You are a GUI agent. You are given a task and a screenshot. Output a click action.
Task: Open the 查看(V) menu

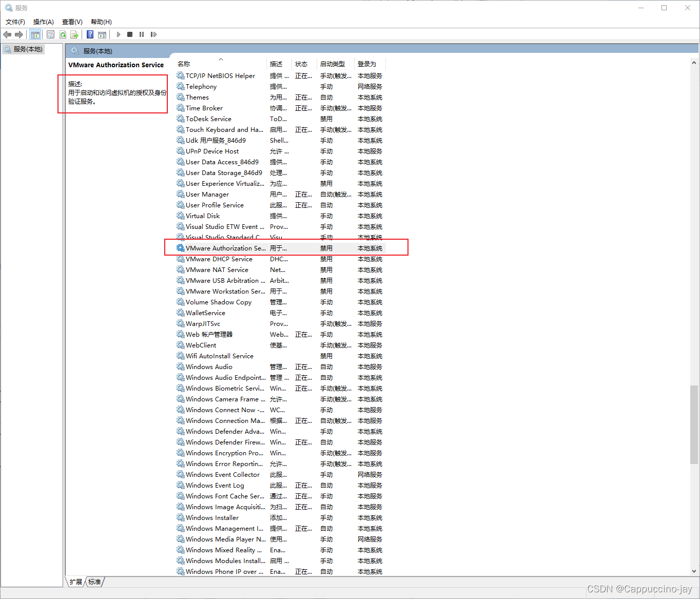click(x=72, y=22)
